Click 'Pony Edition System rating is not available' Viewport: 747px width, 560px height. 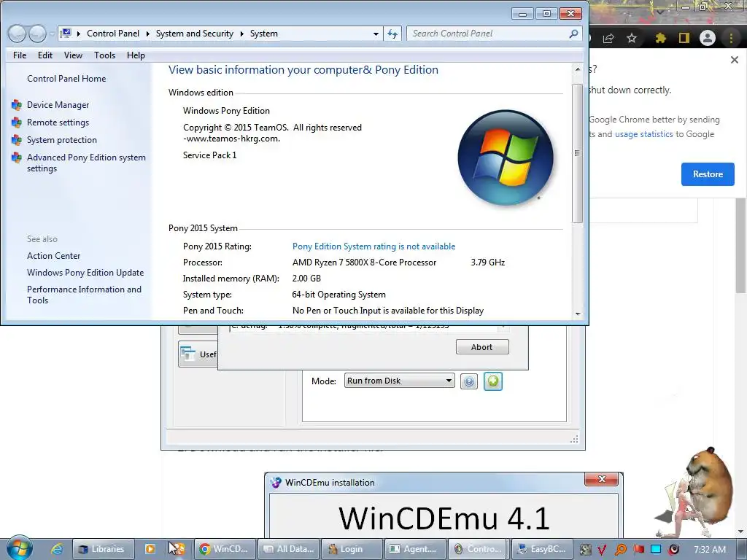tap(373, 246)
